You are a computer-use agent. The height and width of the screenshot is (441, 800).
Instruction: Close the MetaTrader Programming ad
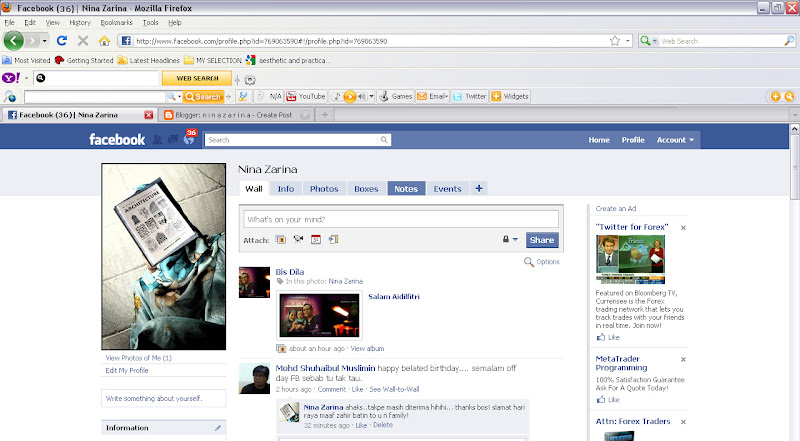point(683,359)
